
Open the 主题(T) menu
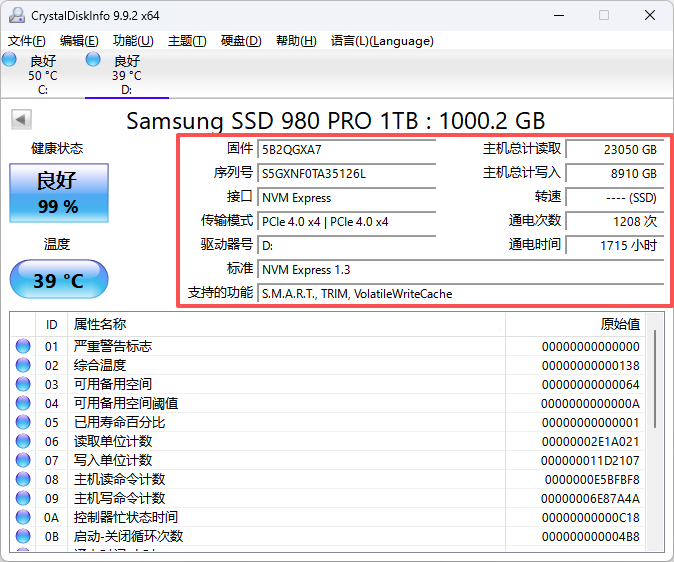click(x=187, y=41)
